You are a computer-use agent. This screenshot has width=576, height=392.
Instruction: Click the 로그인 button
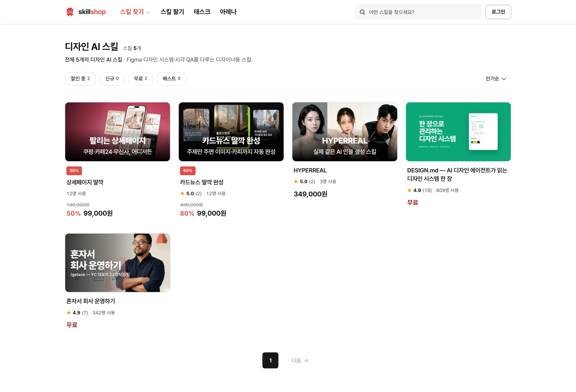point(498,12)
